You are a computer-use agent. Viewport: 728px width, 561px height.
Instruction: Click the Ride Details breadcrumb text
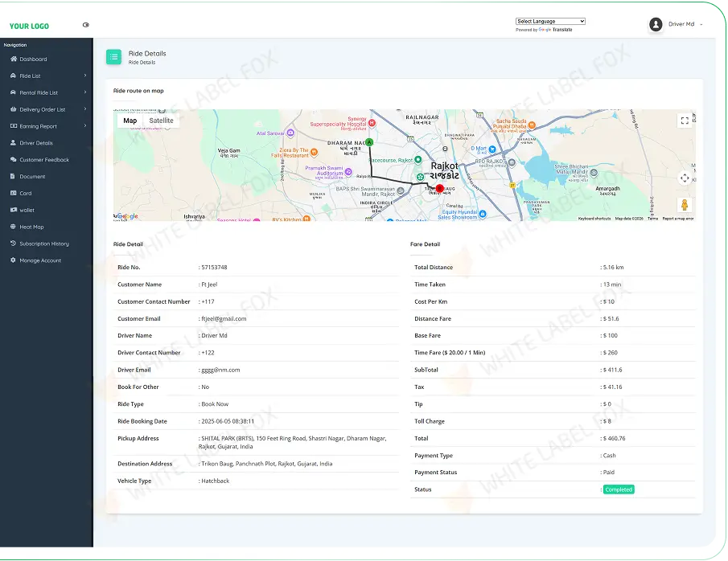(142, 62)
